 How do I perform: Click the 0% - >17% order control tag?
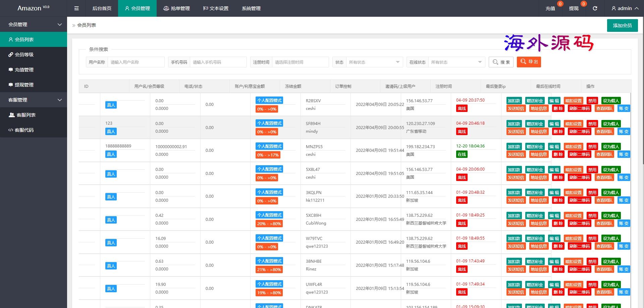click(268, 155)
